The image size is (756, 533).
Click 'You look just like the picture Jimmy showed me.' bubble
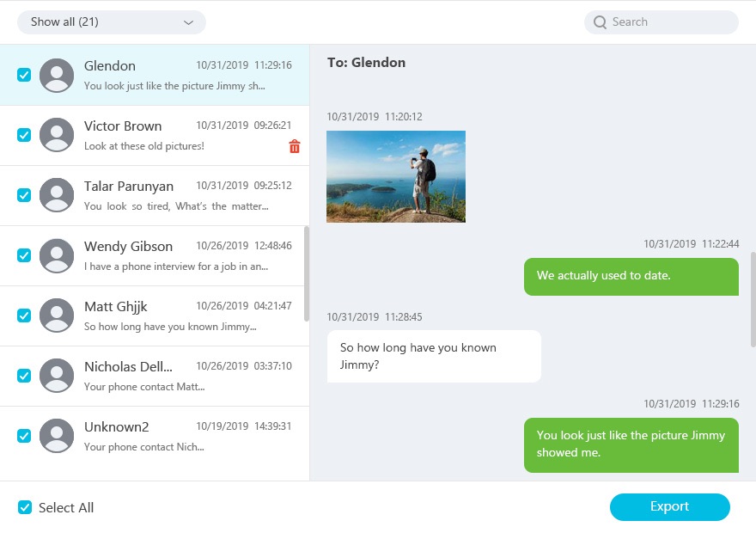631,444
